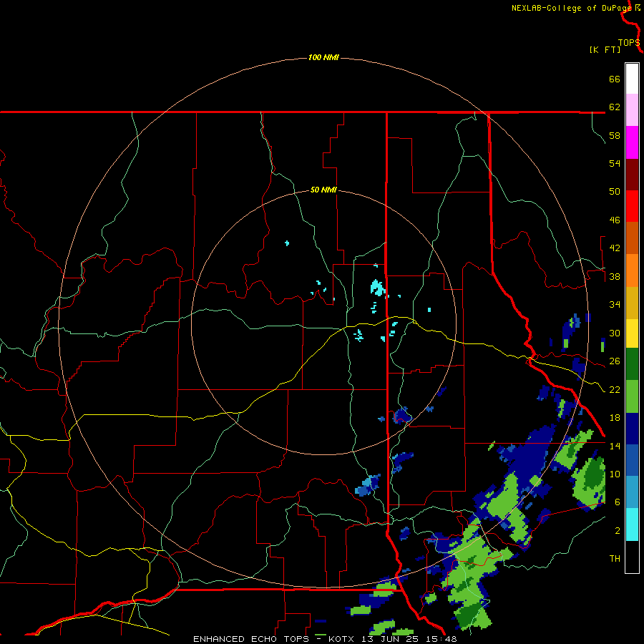Click the bright red legend color band
The image size is (644, 644).
[x=632, y=206]
